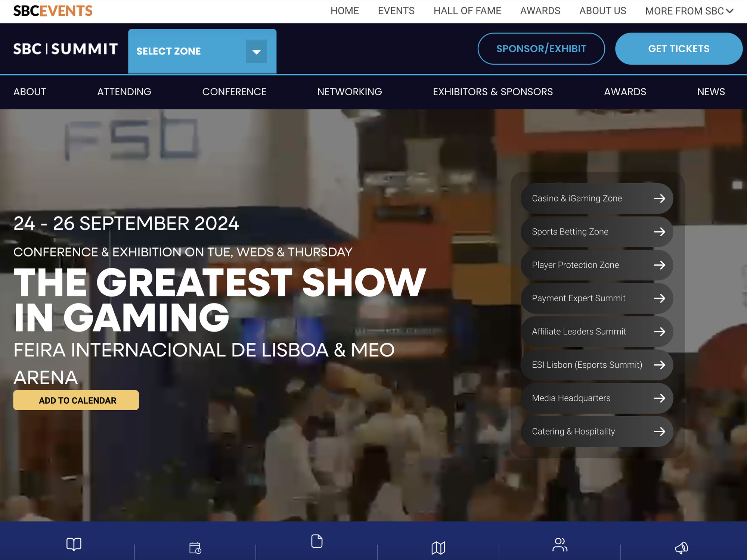Image resolution: width=747 pixels, height=560 pixels.
Task: Click arrow next to Media Headquarters
Action: click(x=660, y=398)
